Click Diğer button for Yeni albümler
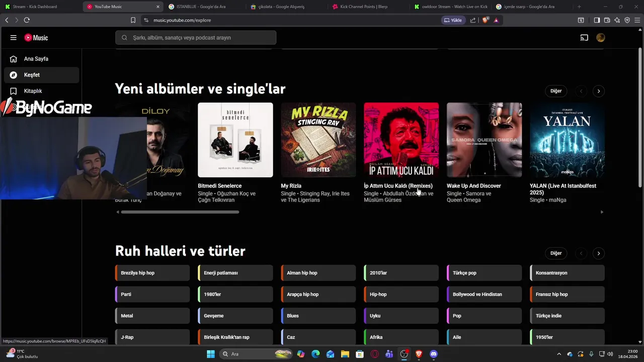 click(x=556, y=91)
